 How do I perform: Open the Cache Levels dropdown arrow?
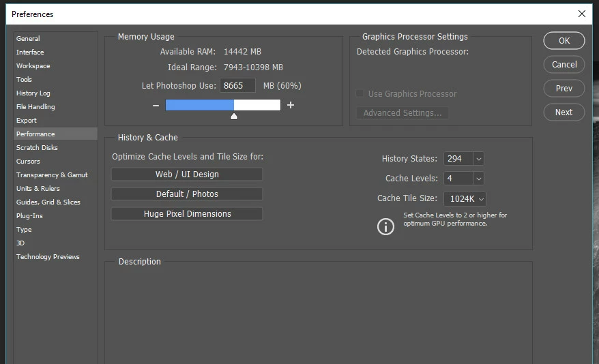click(478, 179)
